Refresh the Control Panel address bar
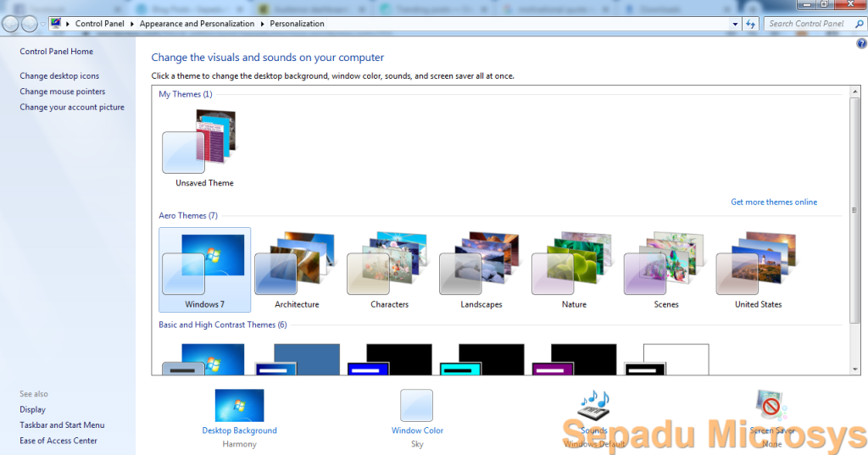 pos(750,24)
